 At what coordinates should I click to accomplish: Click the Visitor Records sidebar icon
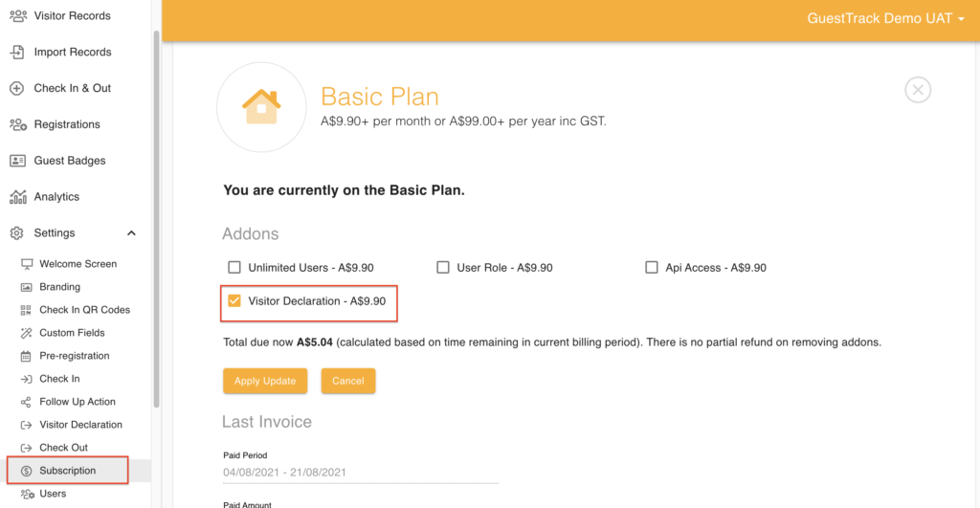tap(17, 15)
